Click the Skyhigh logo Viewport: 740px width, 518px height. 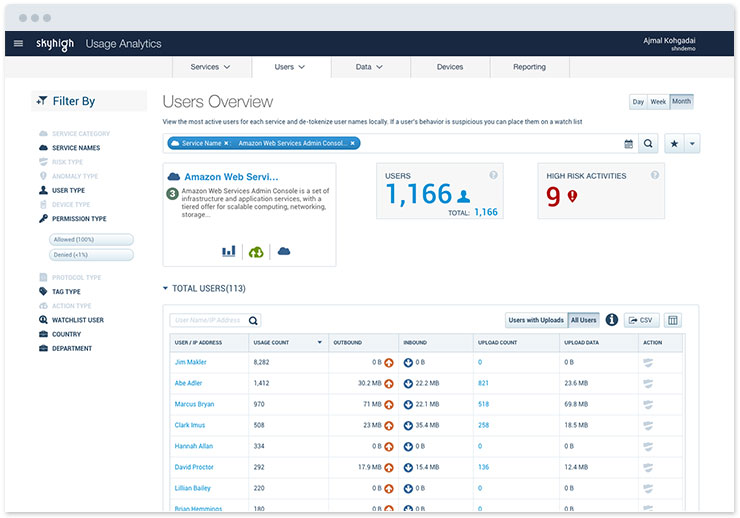55,44
